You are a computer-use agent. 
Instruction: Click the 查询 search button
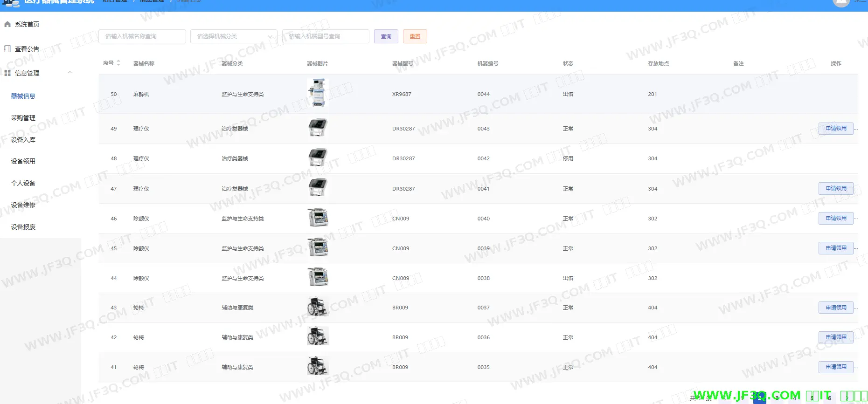(386, 36)
